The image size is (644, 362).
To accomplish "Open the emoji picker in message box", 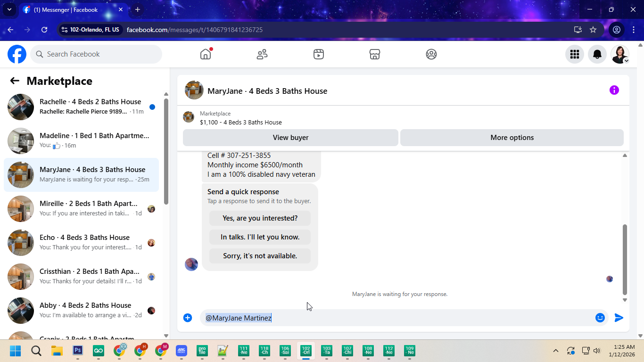I will [600, 318].
